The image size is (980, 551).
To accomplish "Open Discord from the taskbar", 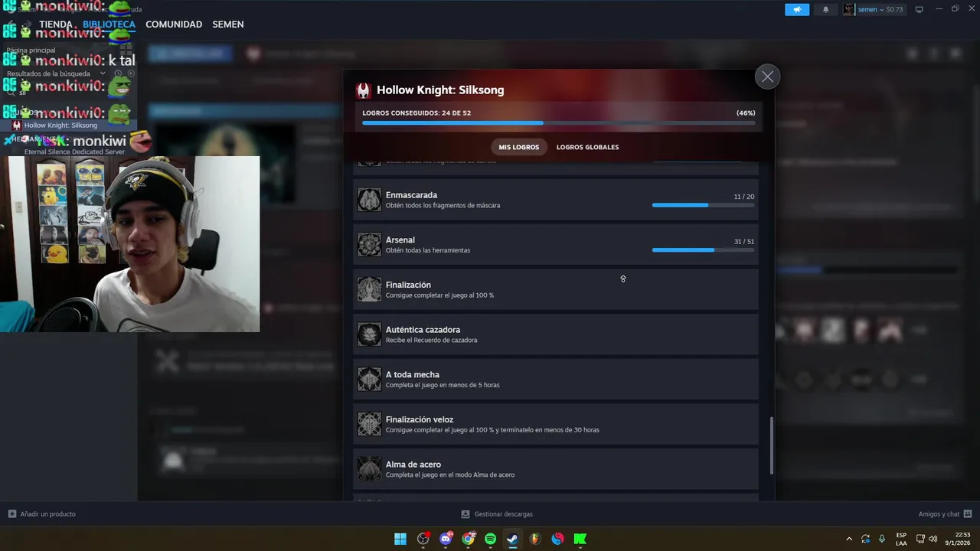I will click(446, 539).
